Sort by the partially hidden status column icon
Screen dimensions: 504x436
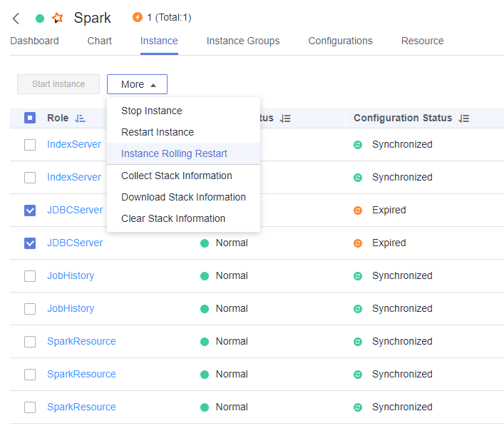[285, 118]
